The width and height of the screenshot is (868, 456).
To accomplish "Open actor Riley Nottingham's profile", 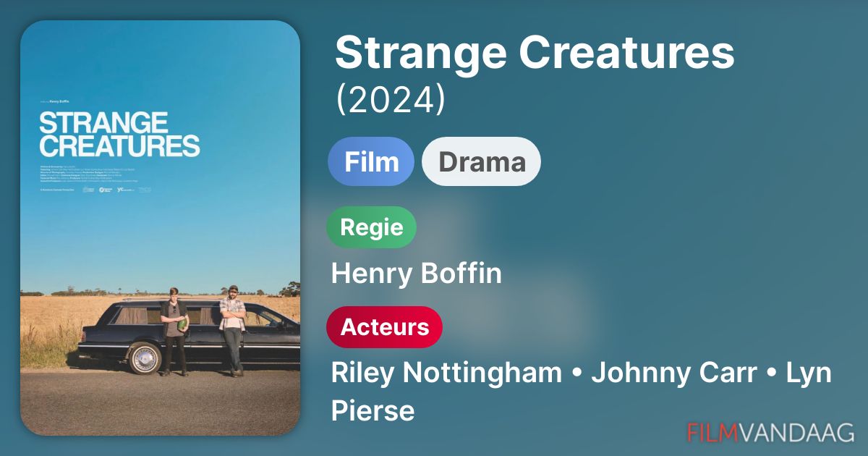I will tap(446, 373).
